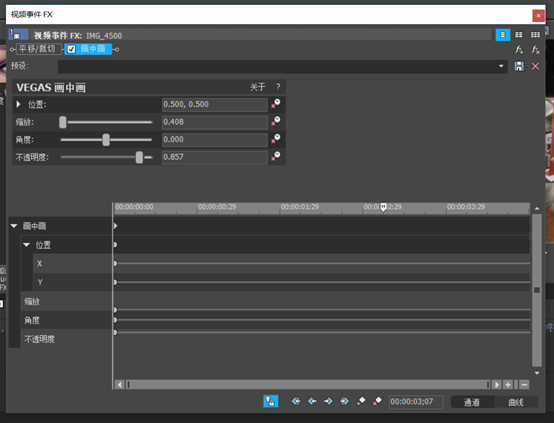Switch to the 曲线 tab

point(516,402)
